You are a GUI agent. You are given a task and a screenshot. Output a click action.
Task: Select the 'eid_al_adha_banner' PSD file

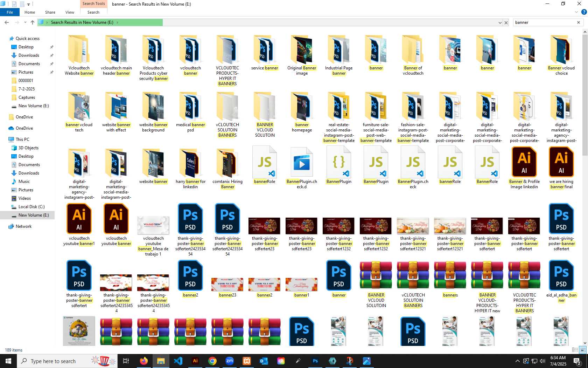click(x=561, y=282)
